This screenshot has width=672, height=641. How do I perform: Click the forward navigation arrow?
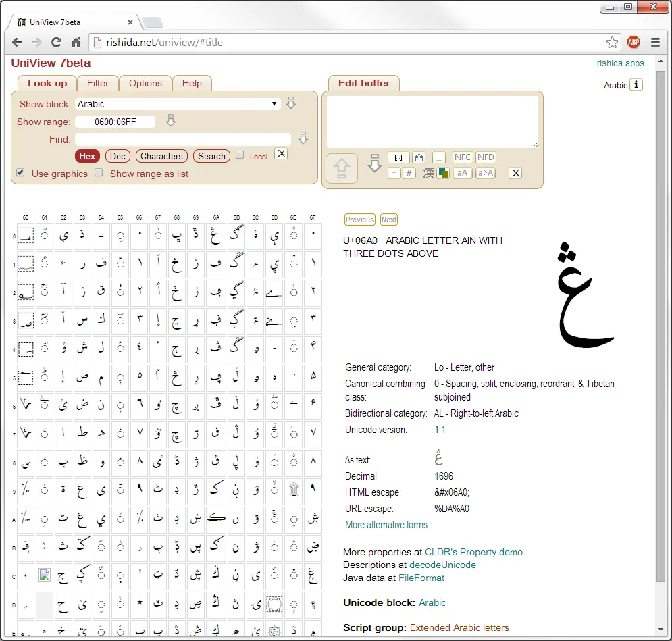(37, 42)
